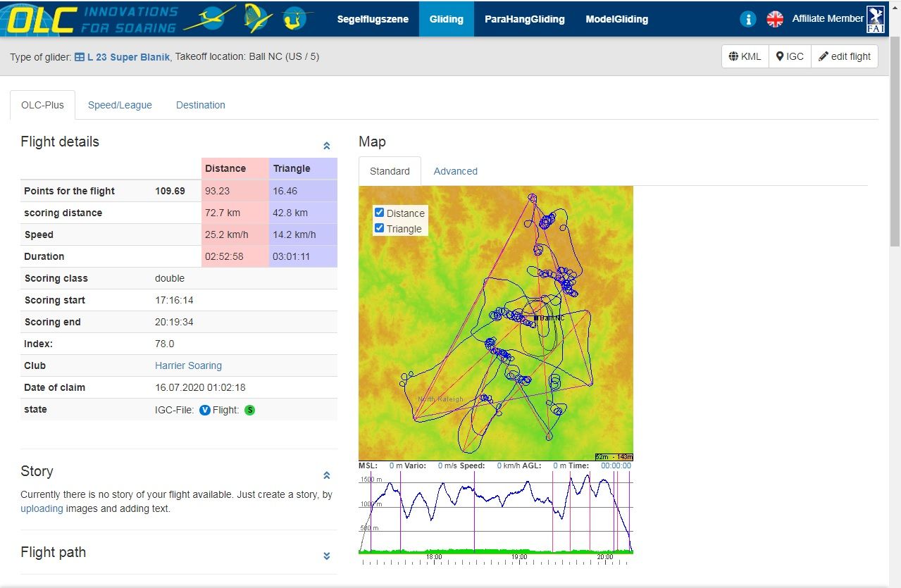Uncheck the Triangle map checkbox
The image size is (901, 588).
coord(380,228)
